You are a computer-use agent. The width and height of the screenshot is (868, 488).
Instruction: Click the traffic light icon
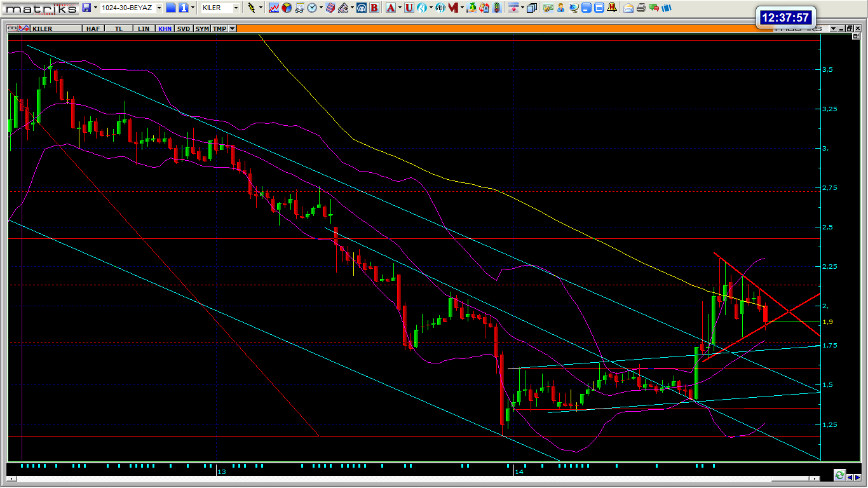(496, 8)
